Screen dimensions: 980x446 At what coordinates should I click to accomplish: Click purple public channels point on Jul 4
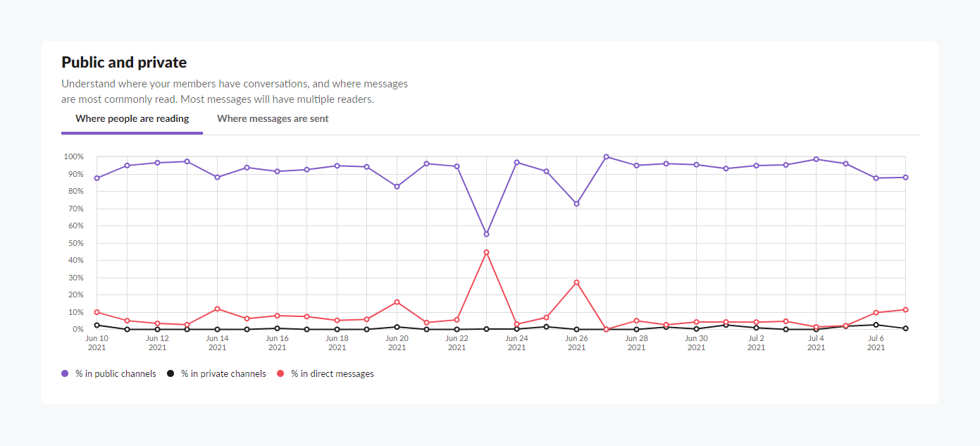coord(816,159)
